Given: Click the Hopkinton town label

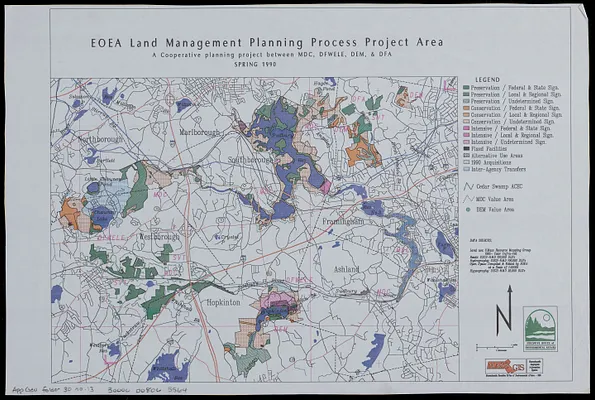Looking at the screenshot, I should click(x=224, y=302).
